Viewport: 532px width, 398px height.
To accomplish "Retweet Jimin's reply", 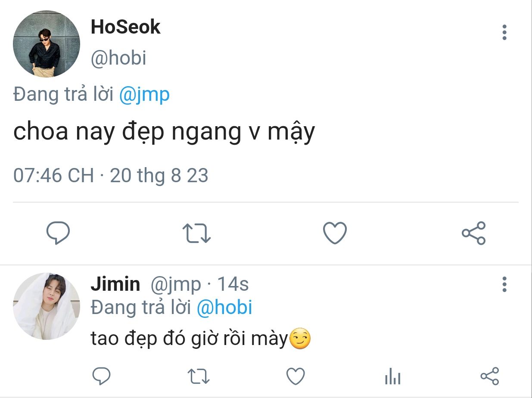I will pyautogui.click(x=199, y=376).
